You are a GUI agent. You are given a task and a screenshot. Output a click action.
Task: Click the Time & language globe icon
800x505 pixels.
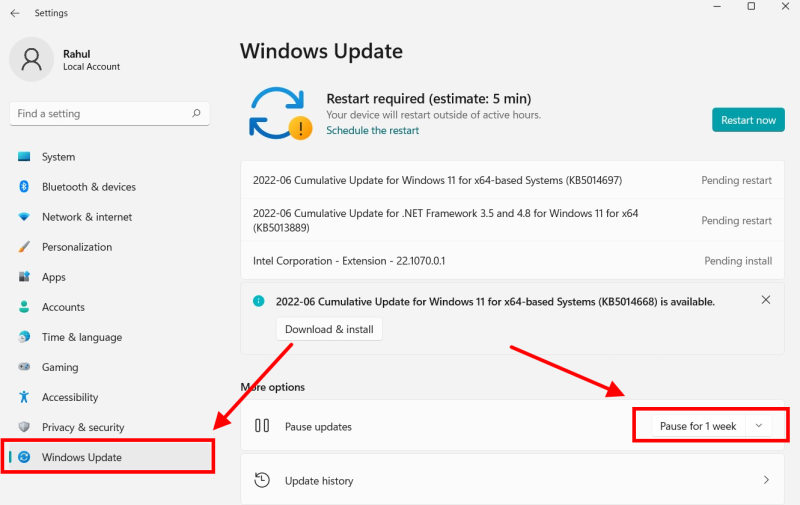coord(24,337)
